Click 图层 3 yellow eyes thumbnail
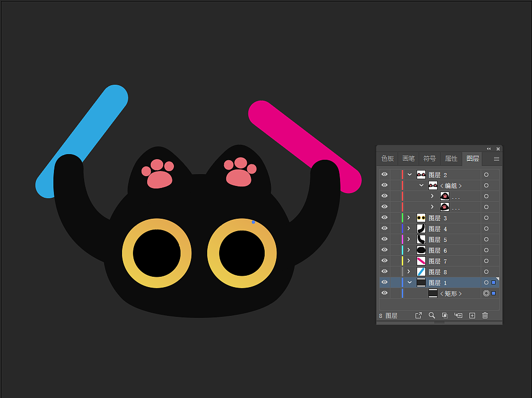The height and width of the screenshot is (398, 532). tap(421, 218)
